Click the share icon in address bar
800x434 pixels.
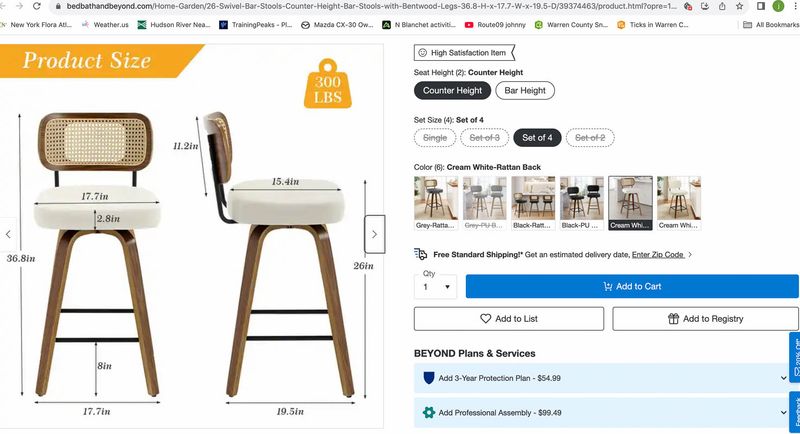point(722,6)
